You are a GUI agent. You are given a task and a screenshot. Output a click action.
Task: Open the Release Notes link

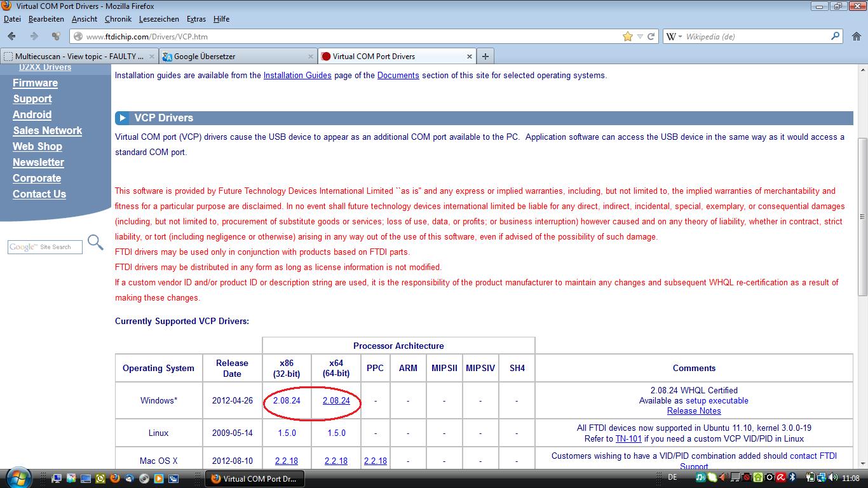[x=694, y=410]
